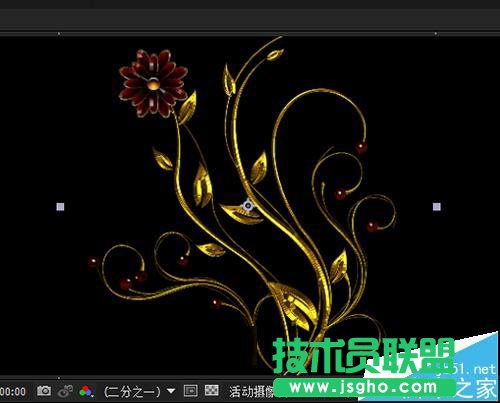The width and height of the screenshot is (500, 403).
Task: Click the bottom-left layer corner handle
Action: click(59, 378)
